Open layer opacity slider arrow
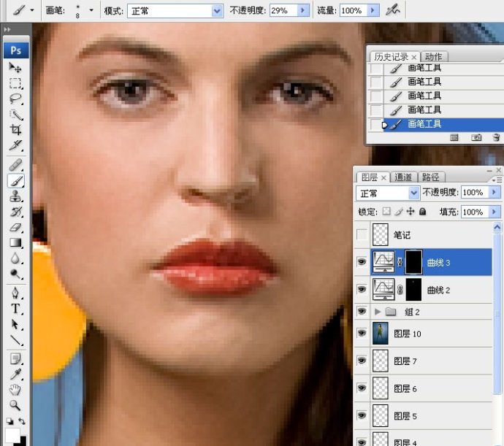The image size is (504, 446). (494, 192)
